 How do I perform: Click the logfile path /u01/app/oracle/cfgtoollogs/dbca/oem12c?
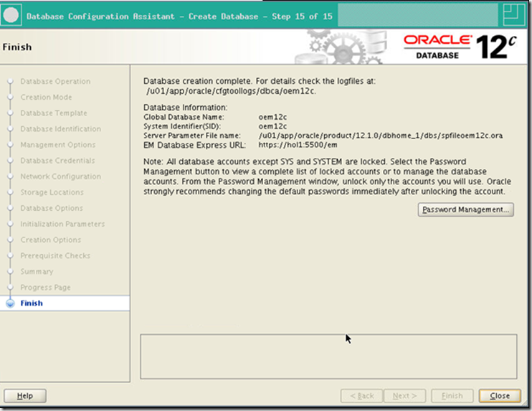[x=231, y=91]
